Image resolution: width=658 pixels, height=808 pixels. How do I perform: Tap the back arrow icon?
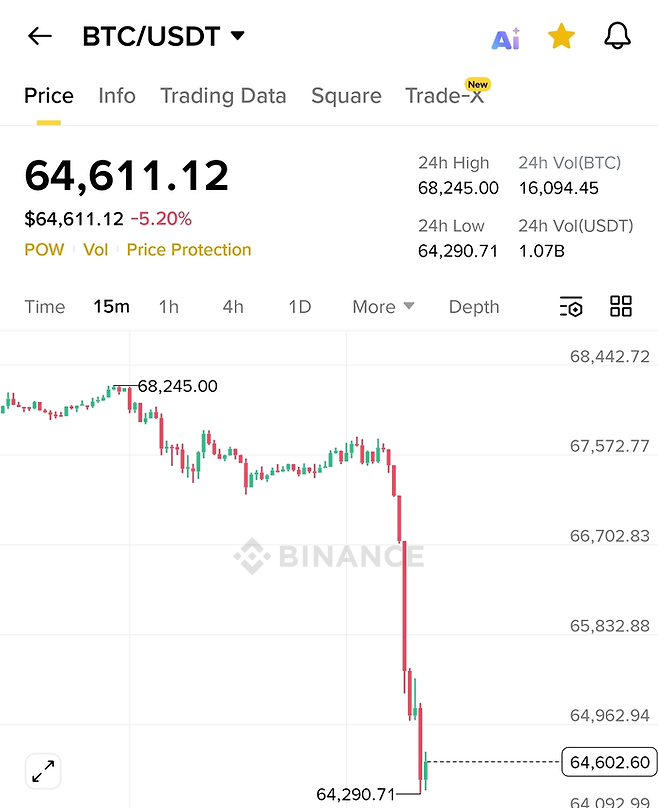point(40,37)
